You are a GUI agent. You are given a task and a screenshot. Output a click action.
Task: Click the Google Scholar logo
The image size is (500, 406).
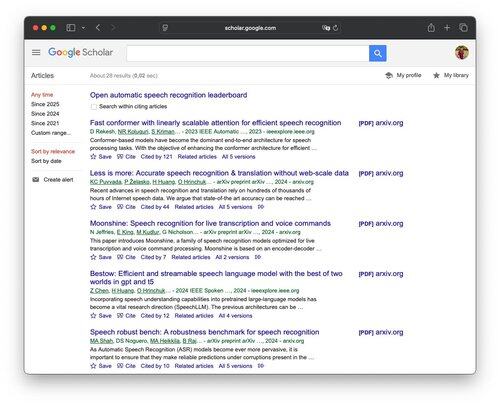coord(80,52)
